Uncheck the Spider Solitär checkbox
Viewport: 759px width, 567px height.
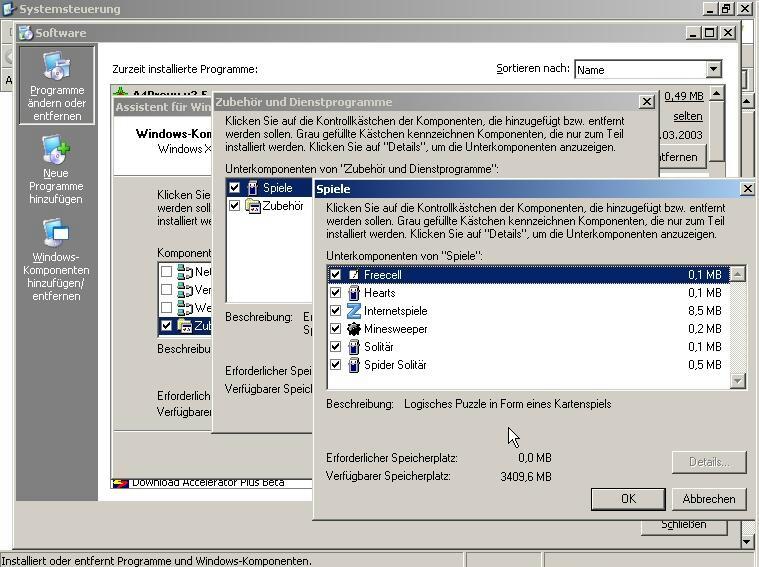coord(335,365)
